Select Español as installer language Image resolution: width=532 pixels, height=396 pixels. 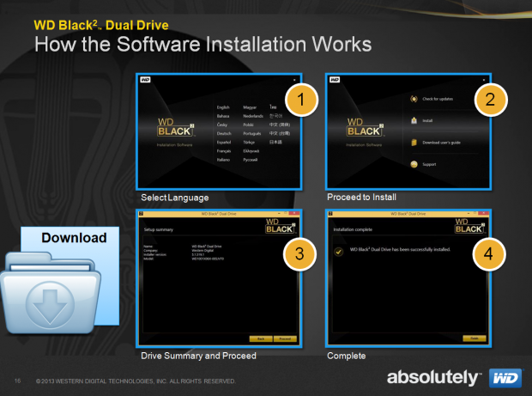[226, 143]
